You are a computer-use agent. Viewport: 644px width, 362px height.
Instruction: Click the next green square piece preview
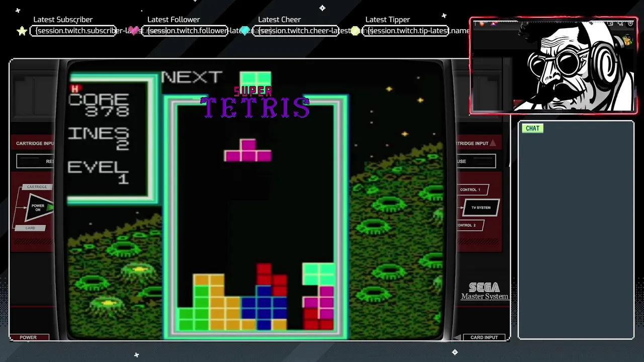256,79
